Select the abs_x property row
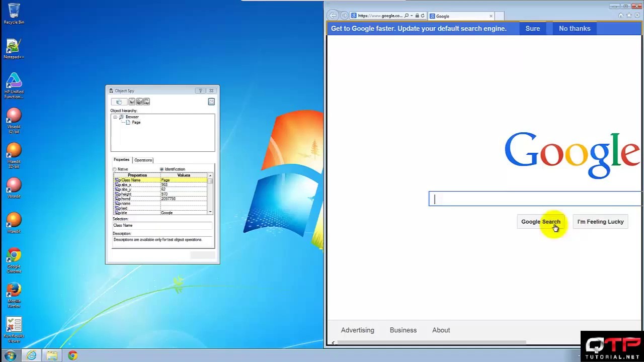This screenshot has width=644, height=362. pyautogui.click(x=160, y=185)
